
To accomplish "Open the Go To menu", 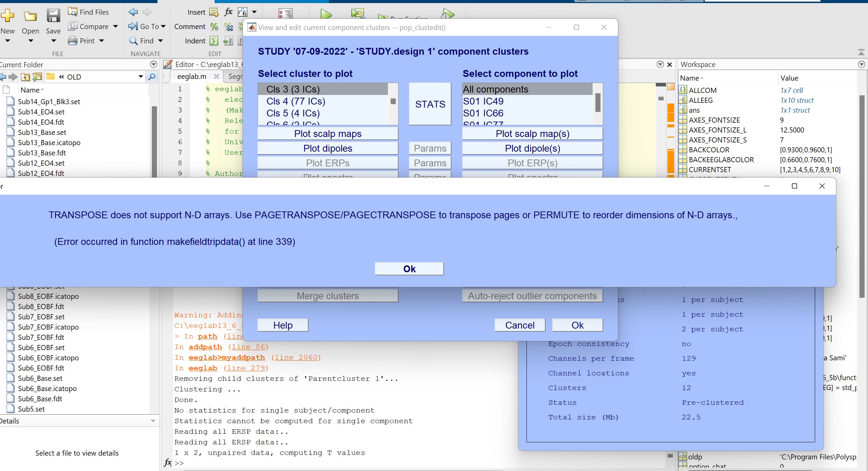I will click(147, 26).
